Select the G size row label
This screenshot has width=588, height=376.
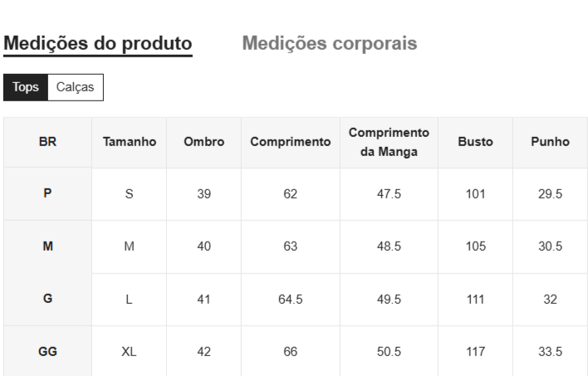47,299
